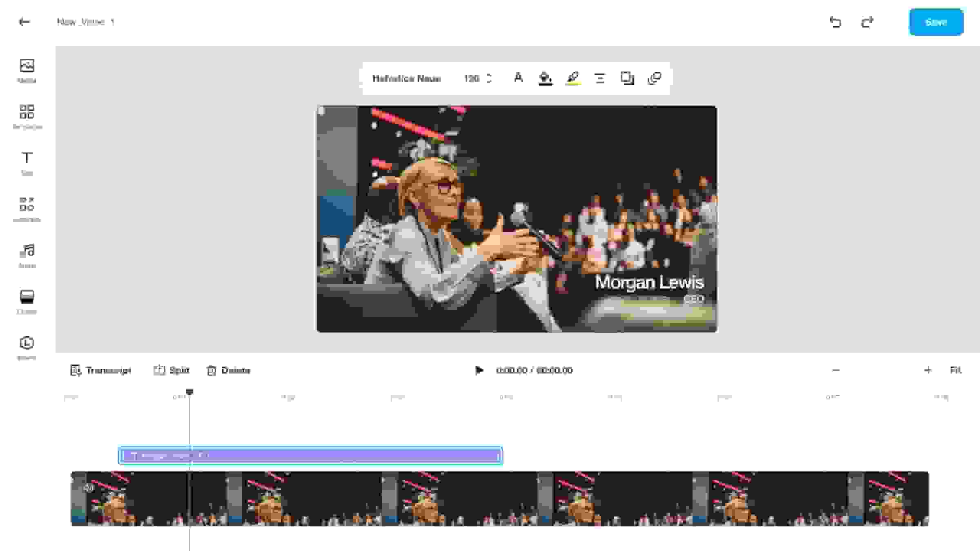
Task: Open the Templates panel
Action: 27,116
